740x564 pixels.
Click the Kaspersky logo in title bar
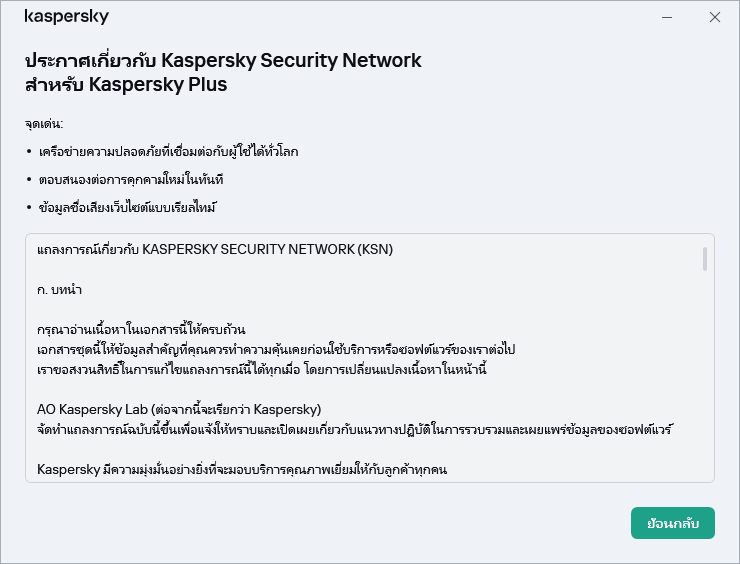click(67, 17)
